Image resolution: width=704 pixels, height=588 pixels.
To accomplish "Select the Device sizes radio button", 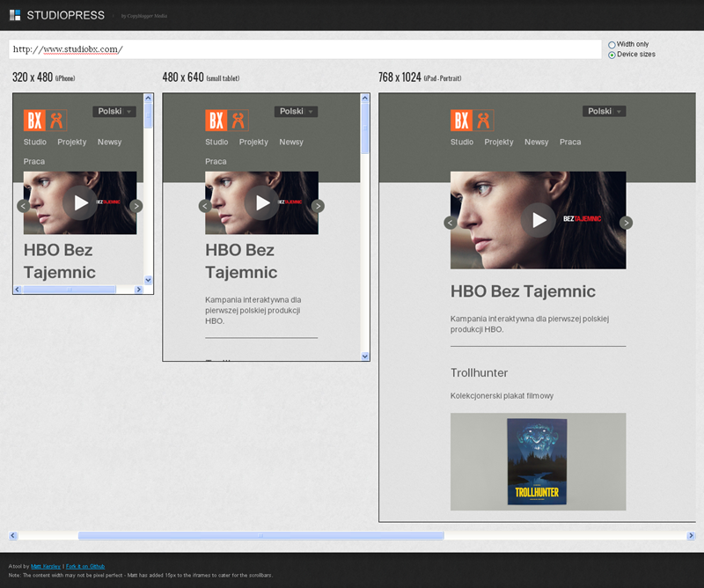I will pos(612,55).
